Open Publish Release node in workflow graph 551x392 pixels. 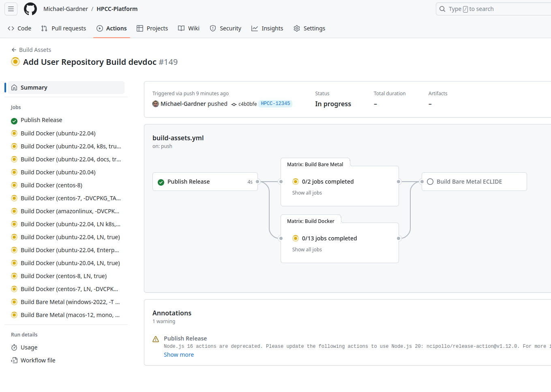tap(205, 182)
